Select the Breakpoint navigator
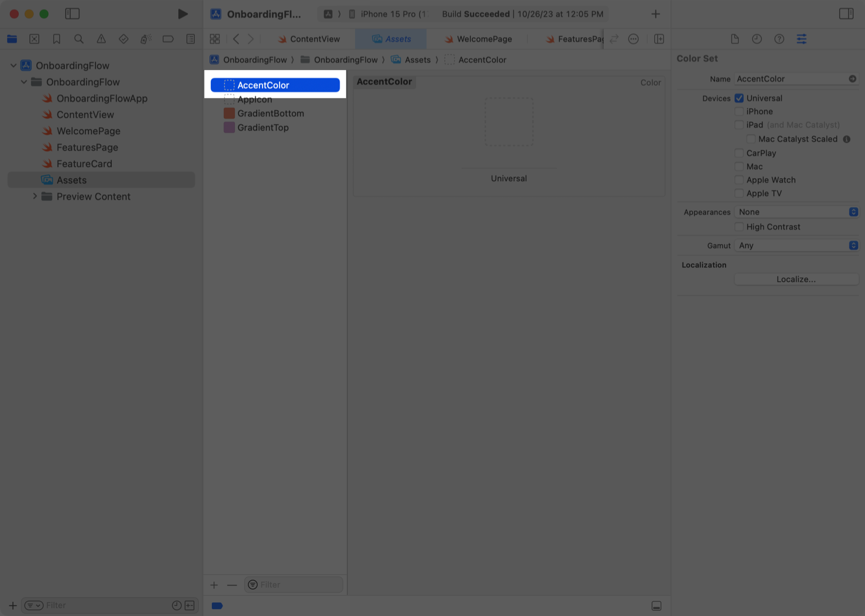865x616 pixels. 168,39
